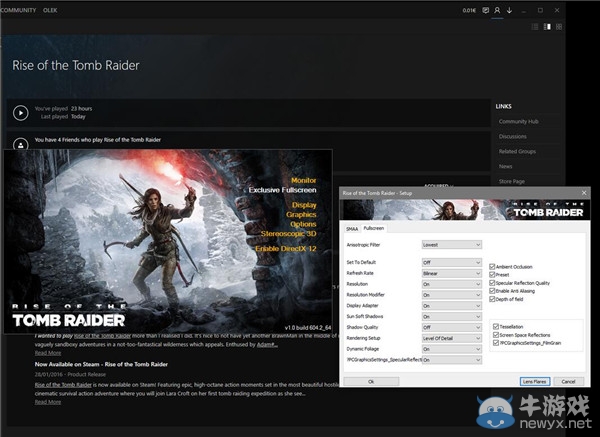This screenshot has height=437, width=600.
Task: Open the Resolution dropdown
Action: pyautogui.click(x=452, y=284)
